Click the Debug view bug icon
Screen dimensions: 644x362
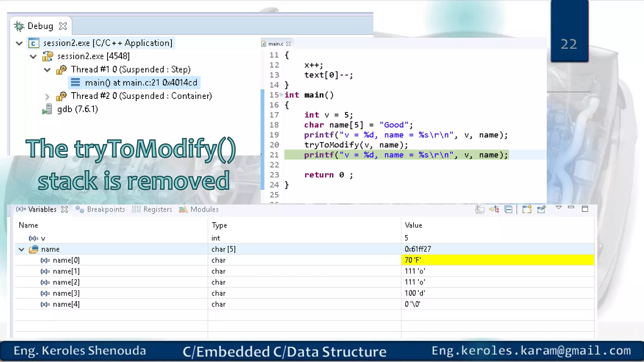point(19,26)
